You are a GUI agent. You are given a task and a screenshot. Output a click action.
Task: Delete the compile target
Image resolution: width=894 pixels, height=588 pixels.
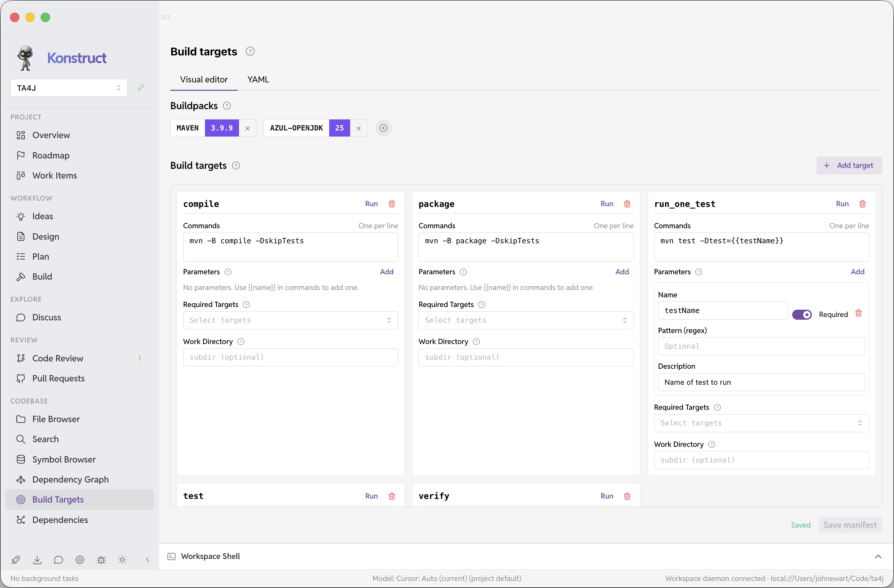click(x=392, y=204)
